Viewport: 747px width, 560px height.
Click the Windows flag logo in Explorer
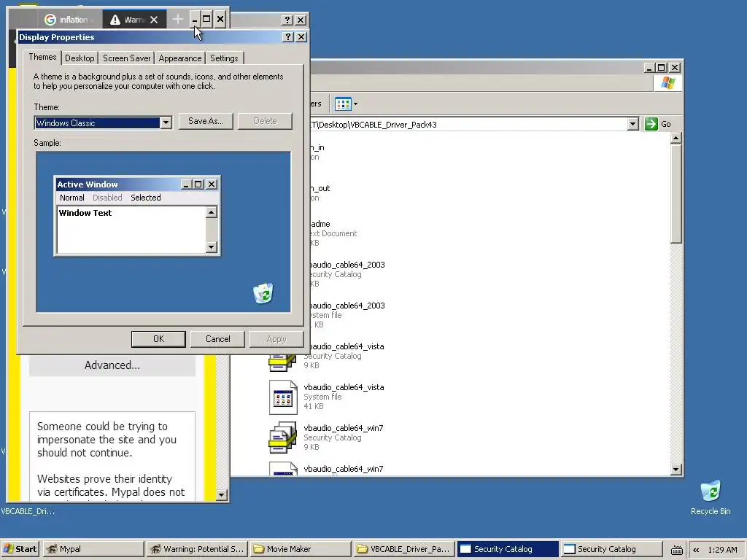[x=667, y=83]
